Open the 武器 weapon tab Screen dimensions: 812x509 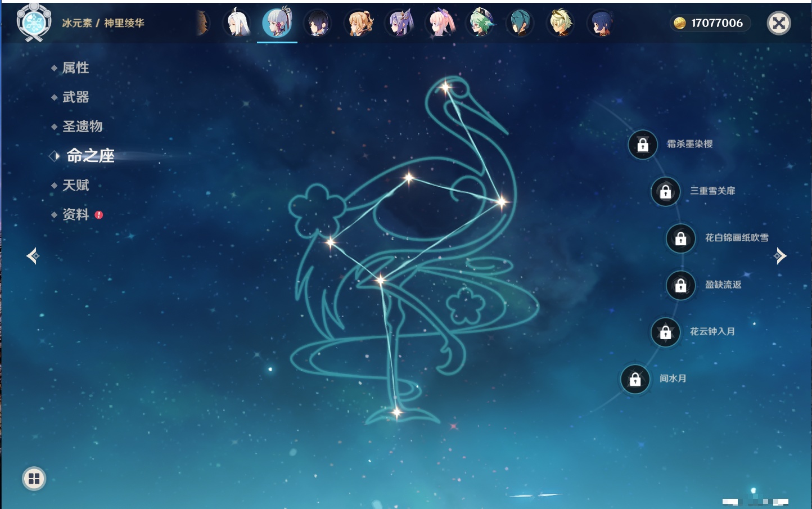pos(75,97)
